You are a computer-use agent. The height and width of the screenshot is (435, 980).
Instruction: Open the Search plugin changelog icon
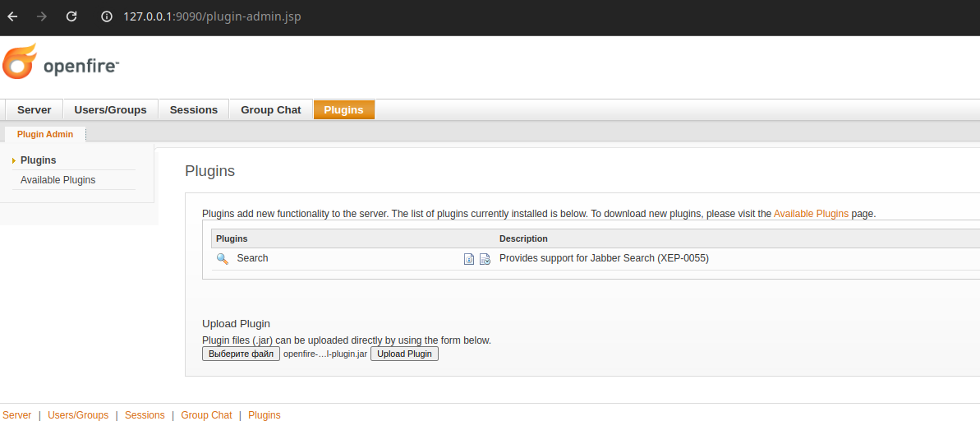pos(485,259)
